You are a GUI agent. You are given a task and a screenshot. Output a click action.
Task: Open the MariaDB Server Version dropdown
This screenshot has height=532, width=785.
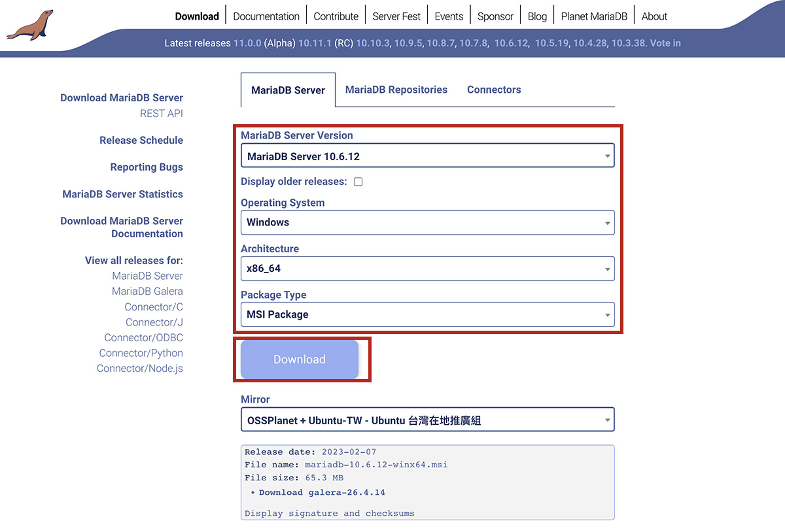[x=428, y=156]
